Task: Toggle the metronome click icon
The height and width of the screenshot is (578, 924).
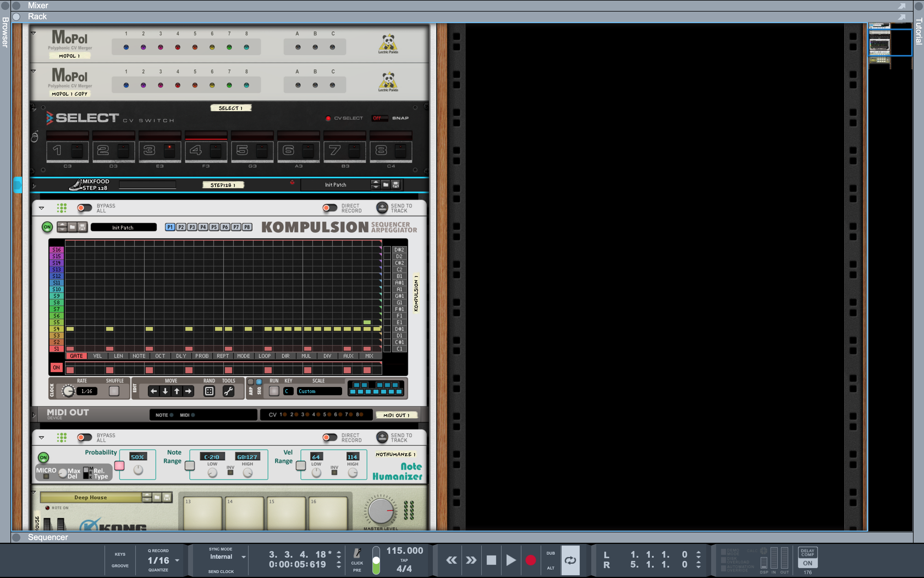Action: pos(357,553)
